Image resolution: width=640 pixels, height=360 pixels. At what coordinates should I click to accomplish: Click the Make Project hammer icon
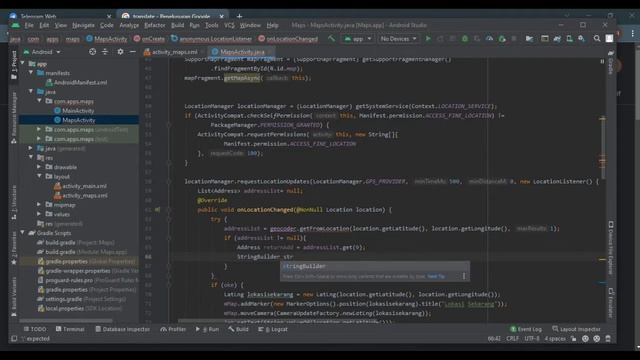click(331, 39)
